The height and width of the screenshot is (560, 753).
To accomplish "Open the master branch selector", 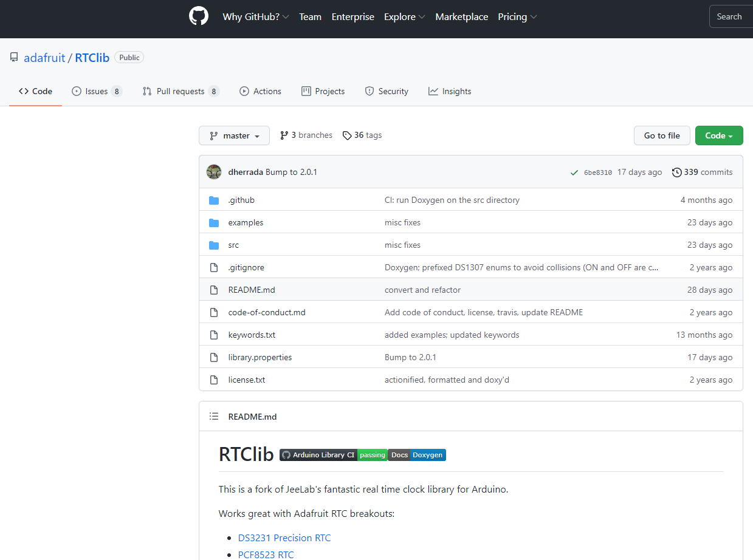I will point(234,135).
